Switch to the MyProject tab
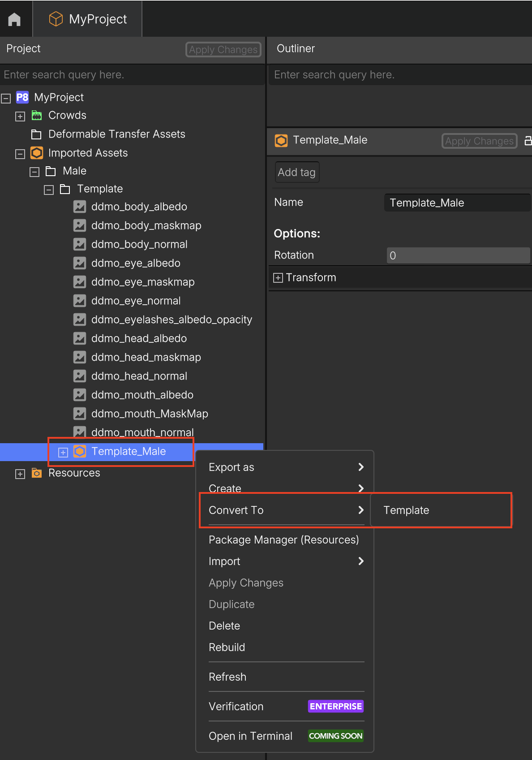Viewport: 532px width, 760px height. point(88,19)
